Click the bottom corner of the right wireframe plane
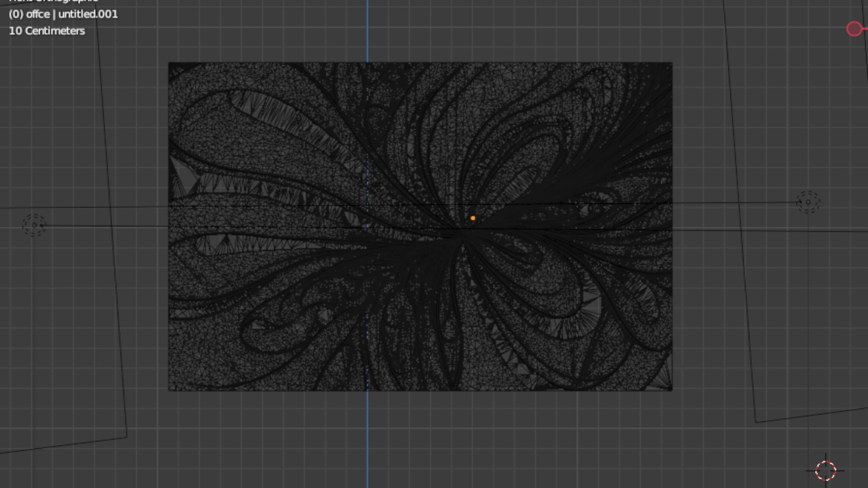The height and width of the screenshot is (488, 868). coord(756,422)
